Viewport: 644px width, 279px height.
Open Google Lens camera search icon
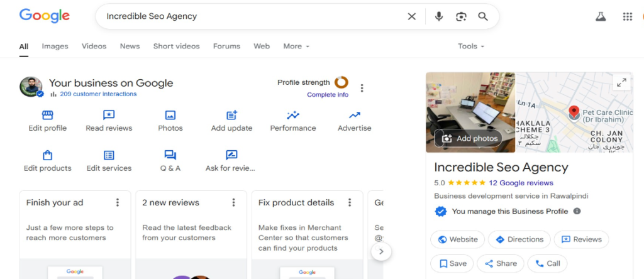(461, 16)
